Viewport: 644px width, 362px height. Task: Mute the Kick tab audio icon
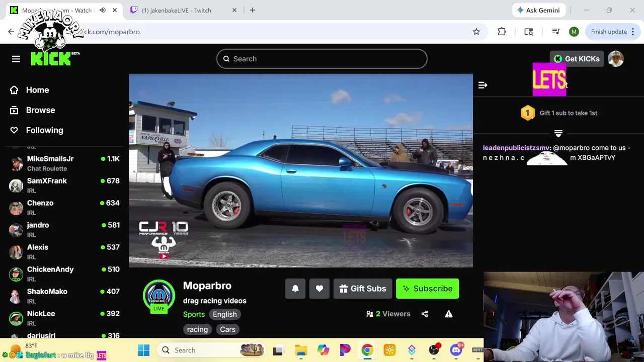(x=103, y=10)
